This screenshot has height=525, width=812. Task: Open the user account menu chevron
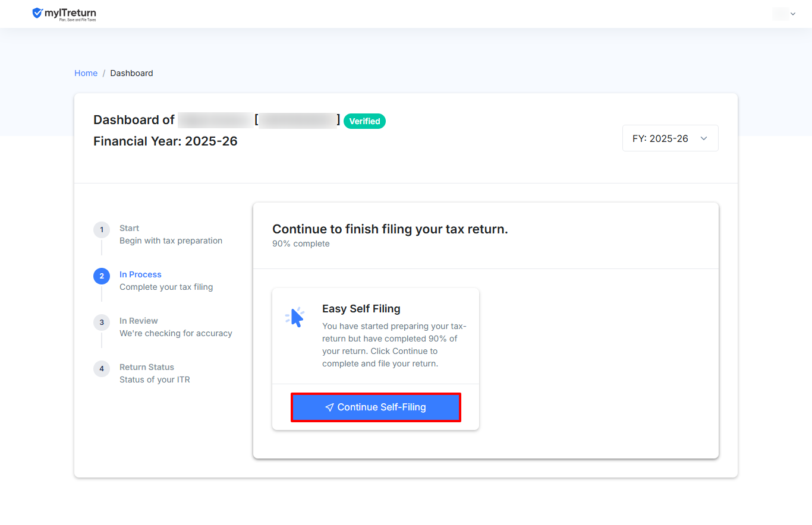pos(792,14)
